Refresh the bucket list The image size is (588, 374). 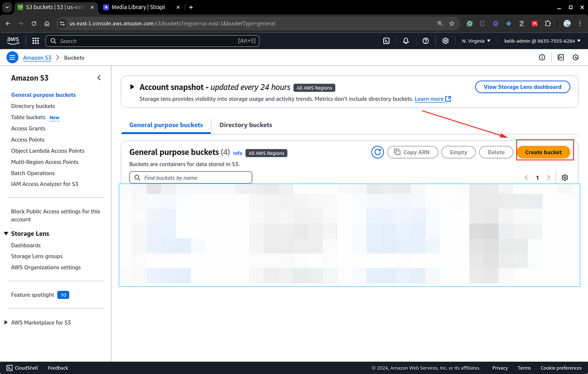(377, 152)
